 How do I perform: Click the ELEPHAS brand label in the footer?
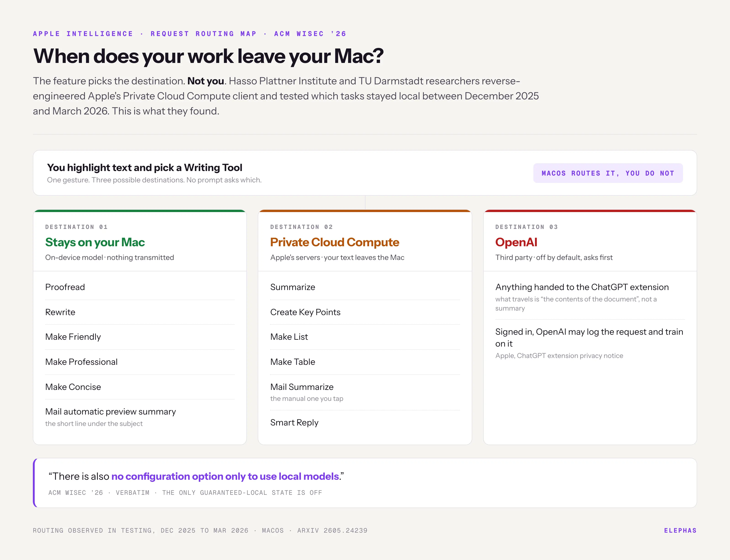click(680, 530)
